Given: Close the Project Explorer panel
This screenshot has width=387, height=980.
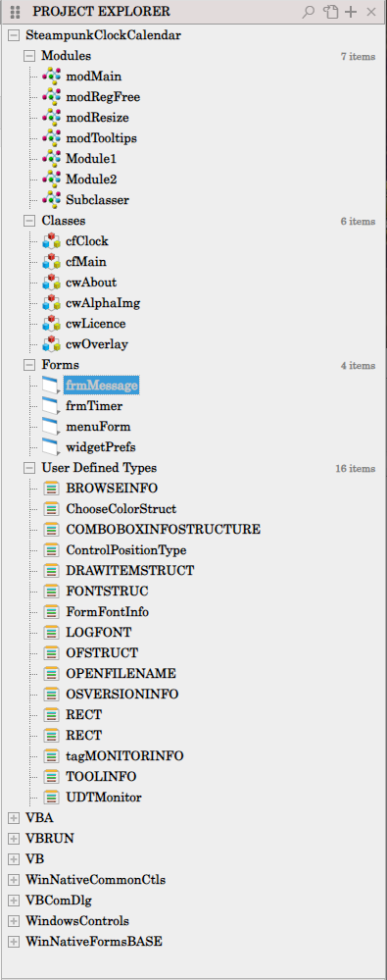Looking at the screenshot, I should coord(371,12).
